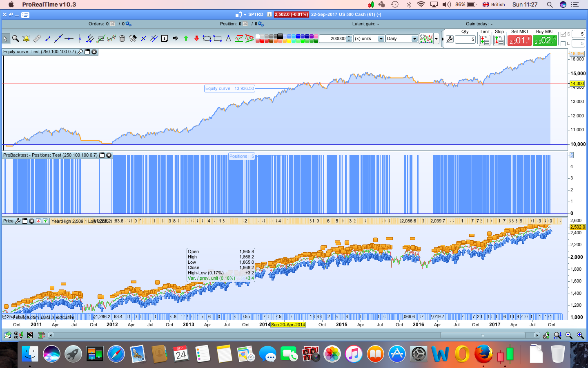Open Spotlight search in the menu bar
The width and height of the screenshot is (588, 368).
tap(550, 4)
